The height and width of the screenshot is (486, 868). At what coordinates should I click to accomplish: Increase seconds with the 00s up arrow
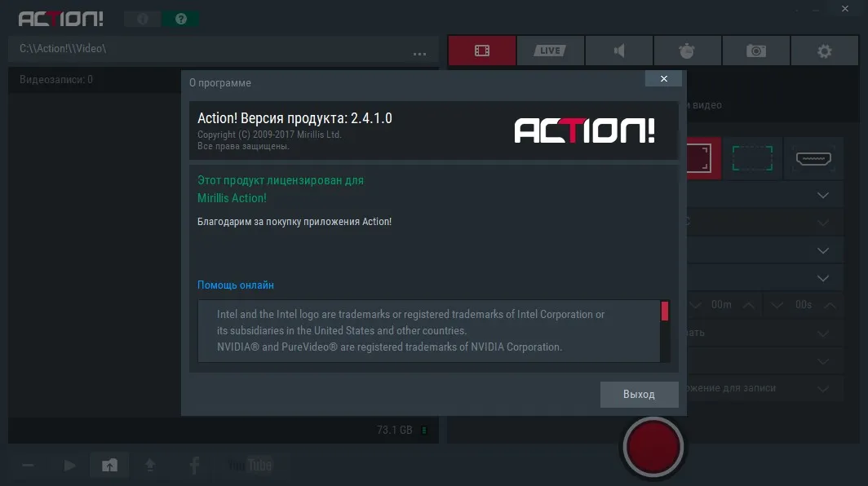click(830, 305)
